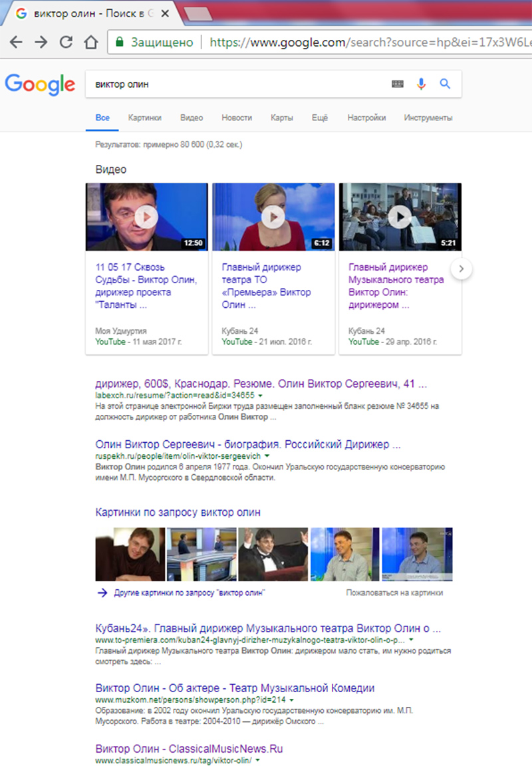Click 'YouTube - 29 апр. 2016 г.' source text
Screen dimensions: 532x766
tap(393, 342)
